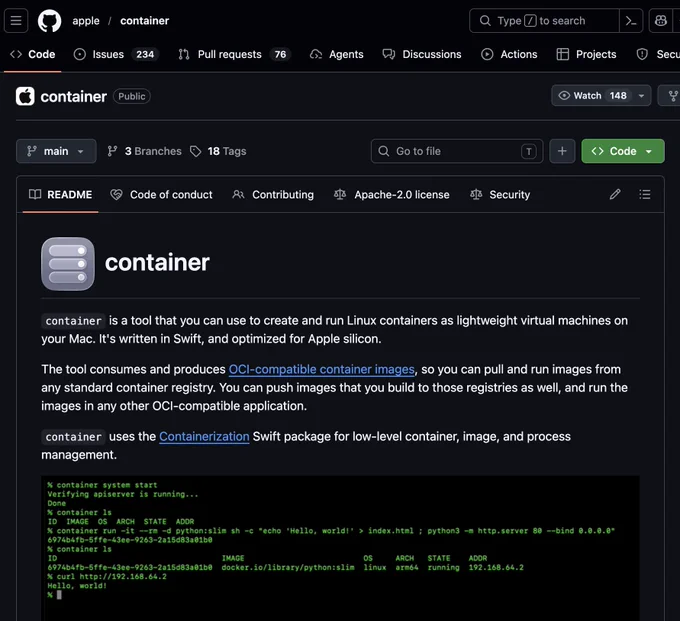Screen dimensions: 680x621
Task: Click the plus add file button
Action: [562, 151]
